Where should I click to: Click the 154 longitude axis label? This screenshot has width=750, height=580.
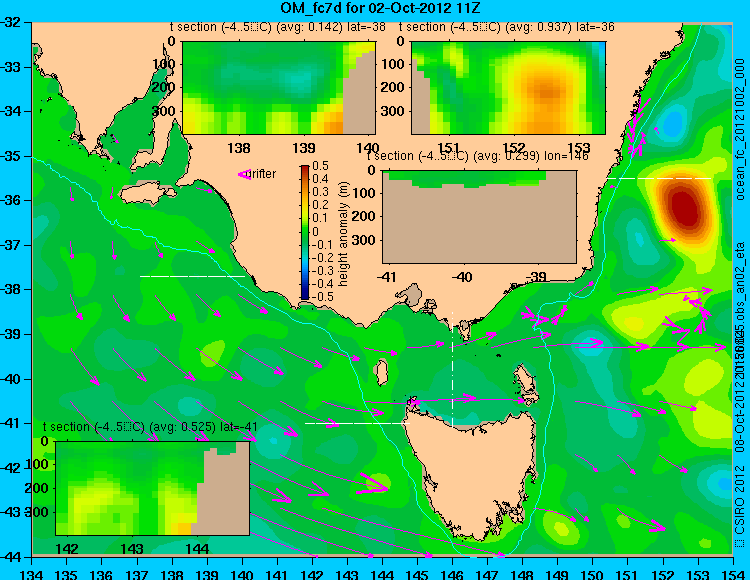tap(733, 574)
